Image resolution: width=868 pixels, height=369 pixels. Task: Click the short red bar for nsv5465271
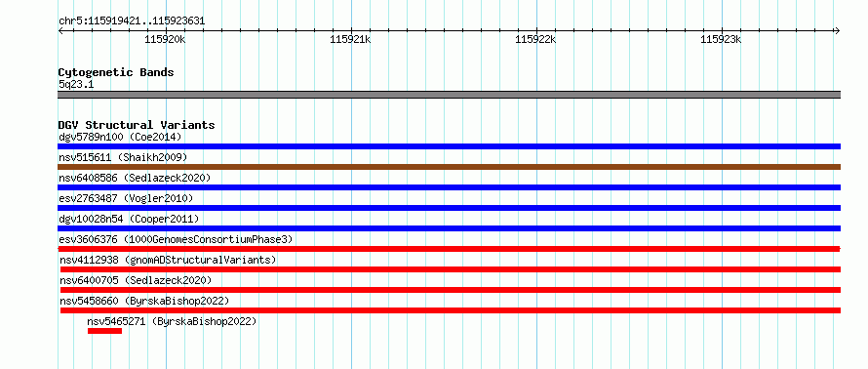point(104,331)
